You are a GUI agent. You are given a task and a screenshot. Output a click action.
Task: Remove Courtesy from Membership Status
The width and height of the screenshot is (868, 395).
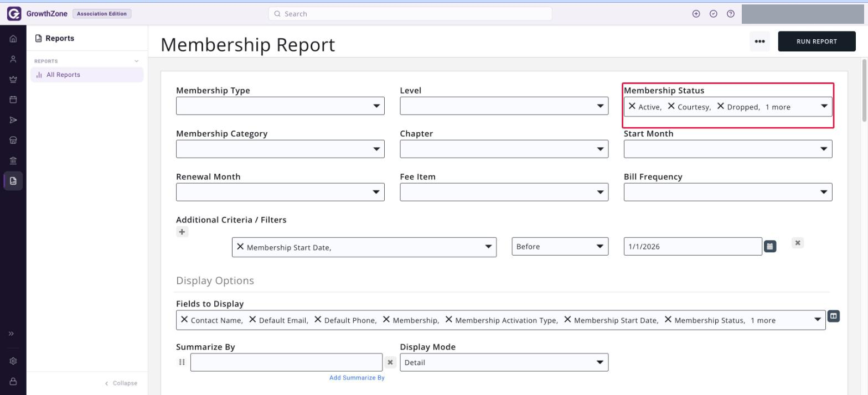point(671,106)
